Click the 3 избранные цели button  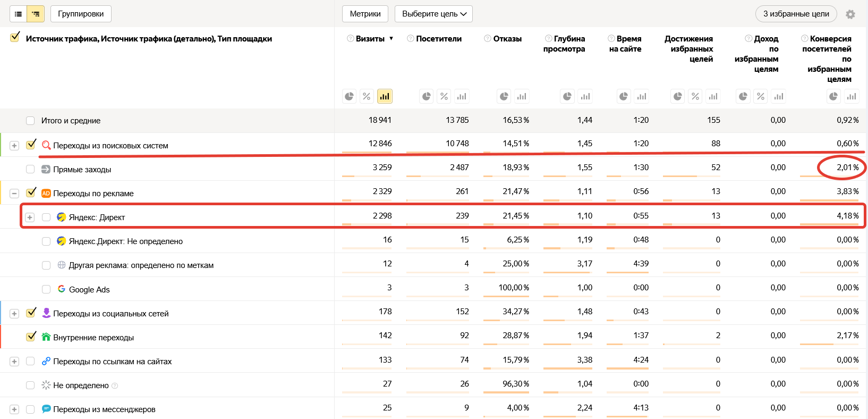796,14
